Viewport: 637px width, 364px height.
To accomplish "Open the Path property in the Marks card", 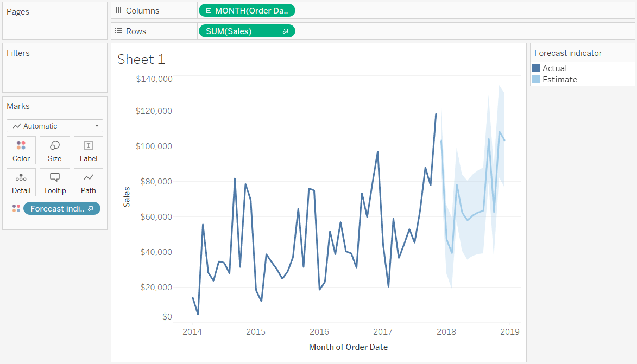I will pyautogui.click(x=88, y=182).
